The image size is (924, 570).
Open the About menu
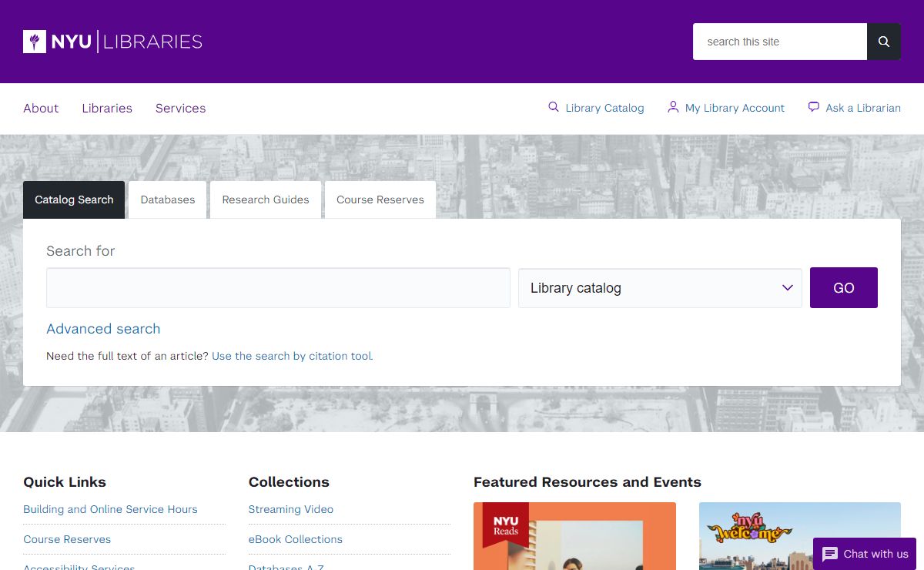pos(41,109)
